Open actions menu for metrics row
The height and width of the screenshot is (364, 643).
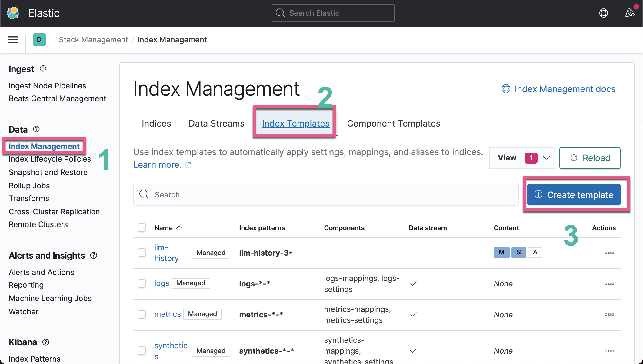pos(609,315)
